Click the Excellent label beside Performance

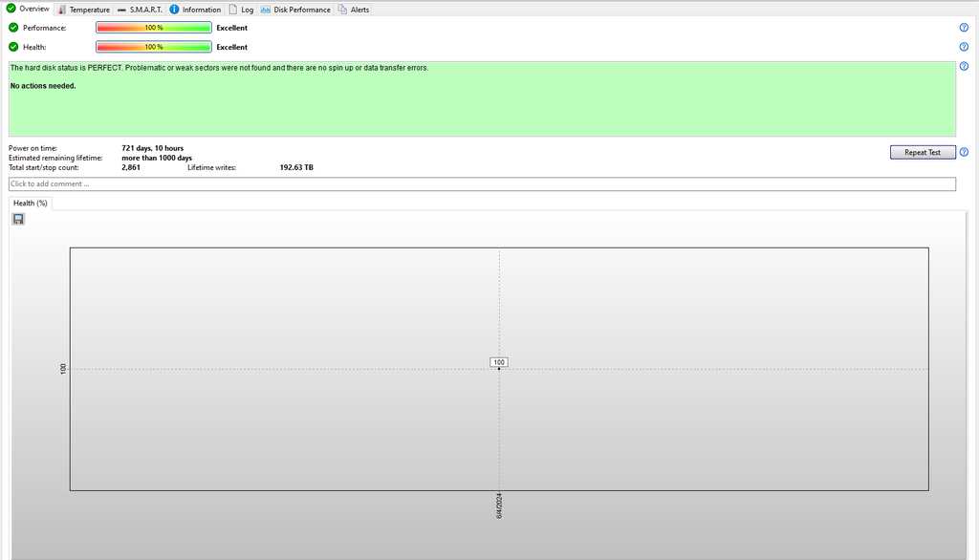click(231, 28)
